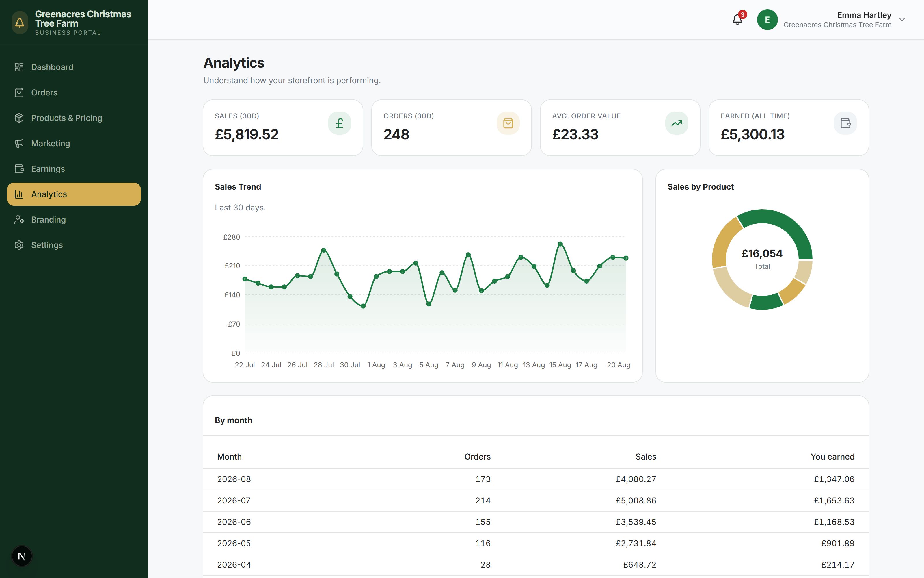The height and width of the screenshot is (578, 924).
Task: Click the Month column header
Action: coord(230,456)
